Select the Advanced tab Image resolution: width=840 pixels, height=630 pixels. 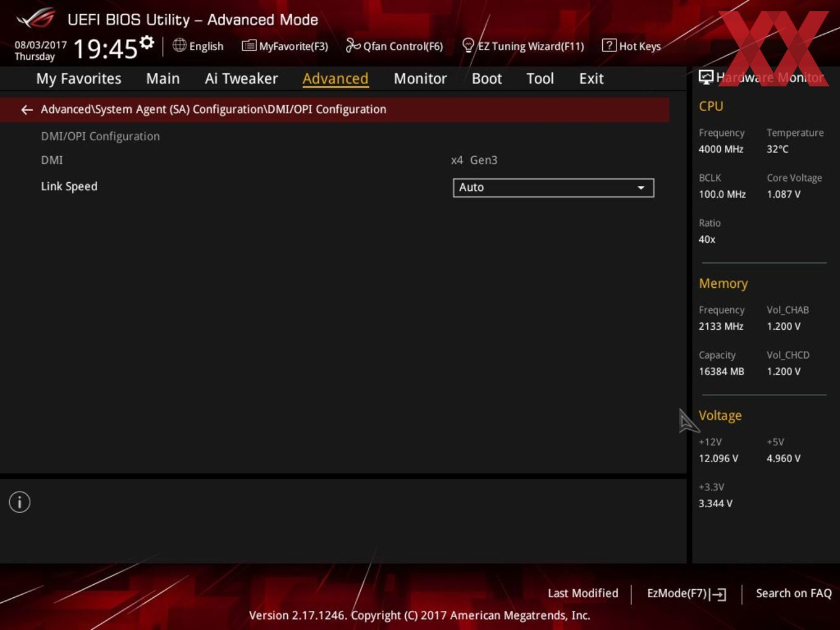point(335,78)
